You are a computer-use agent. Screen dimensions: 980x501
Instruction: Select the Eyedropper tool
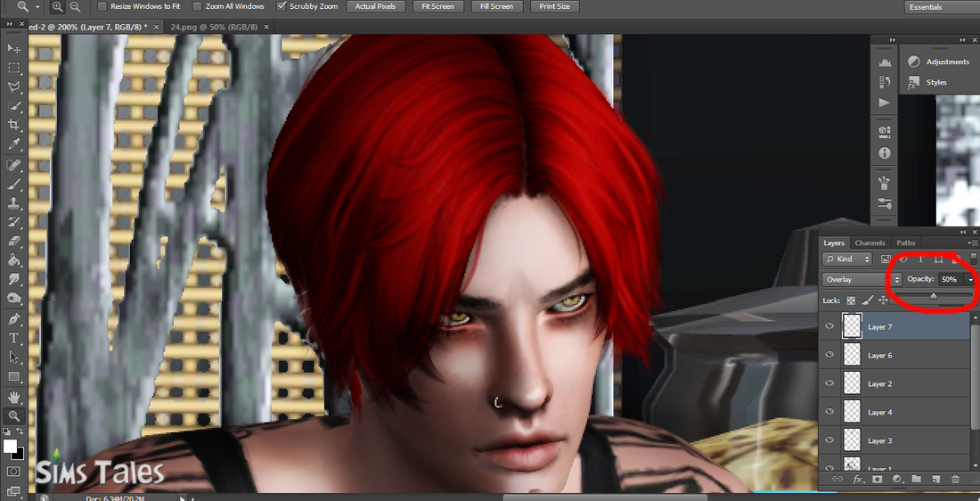[x=13, y=144]
